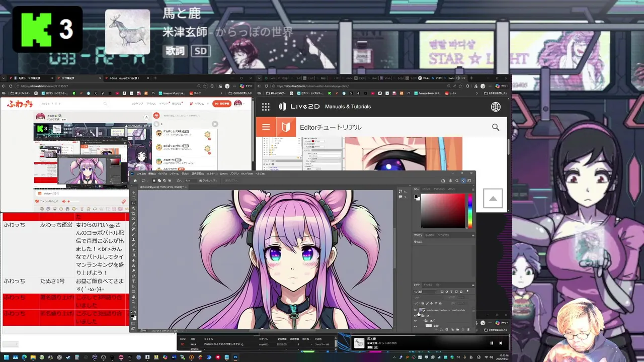Skip to next track in music player
The width and height of the screenshot is (644, 362).
point(501,343)
